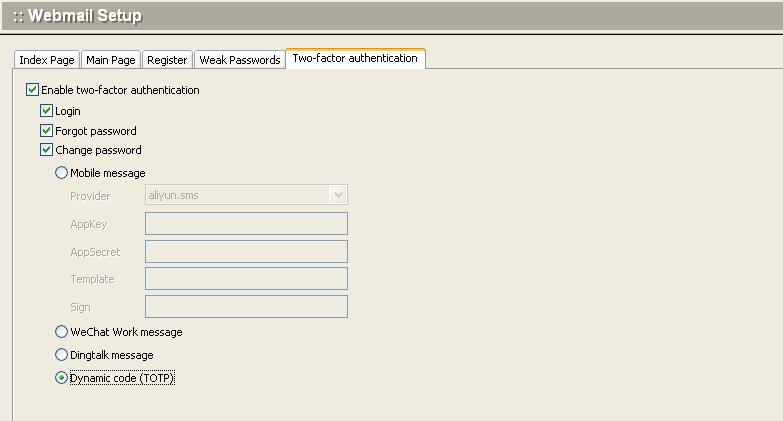The image size is (783, 421).
Task: Focus the Template input box
Action: 246,279
